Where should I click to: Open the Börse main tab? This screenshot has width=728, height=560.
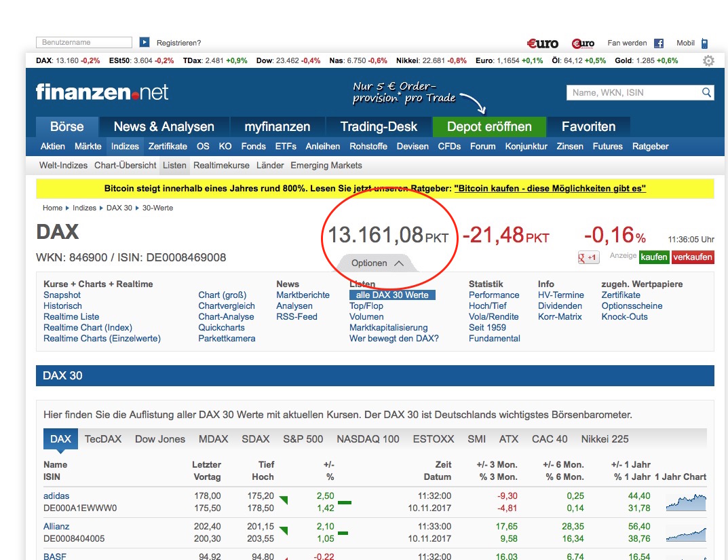67,126
